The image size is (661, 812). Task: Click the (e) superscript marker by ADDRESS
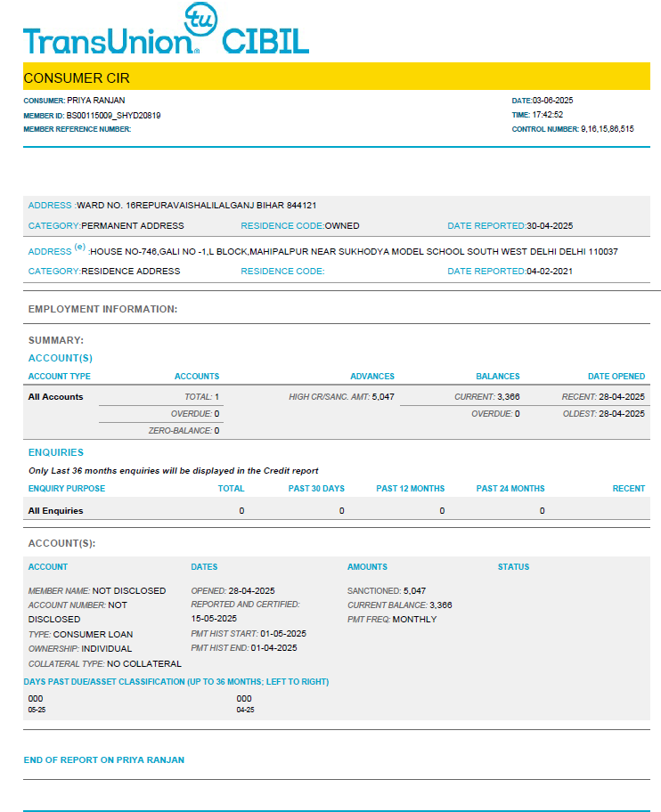coord(80,247)
